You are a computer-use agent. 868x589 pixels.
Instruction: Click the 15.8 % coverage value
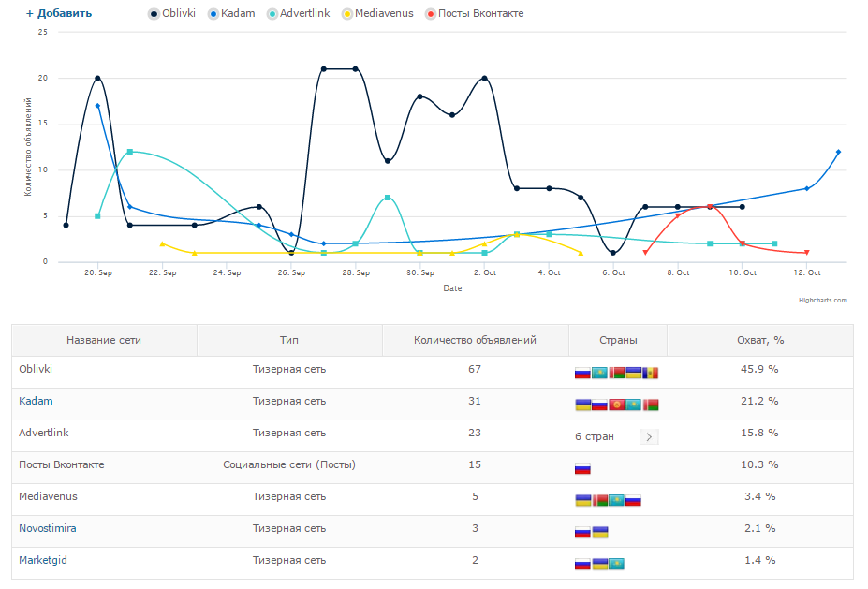point(760,433)
